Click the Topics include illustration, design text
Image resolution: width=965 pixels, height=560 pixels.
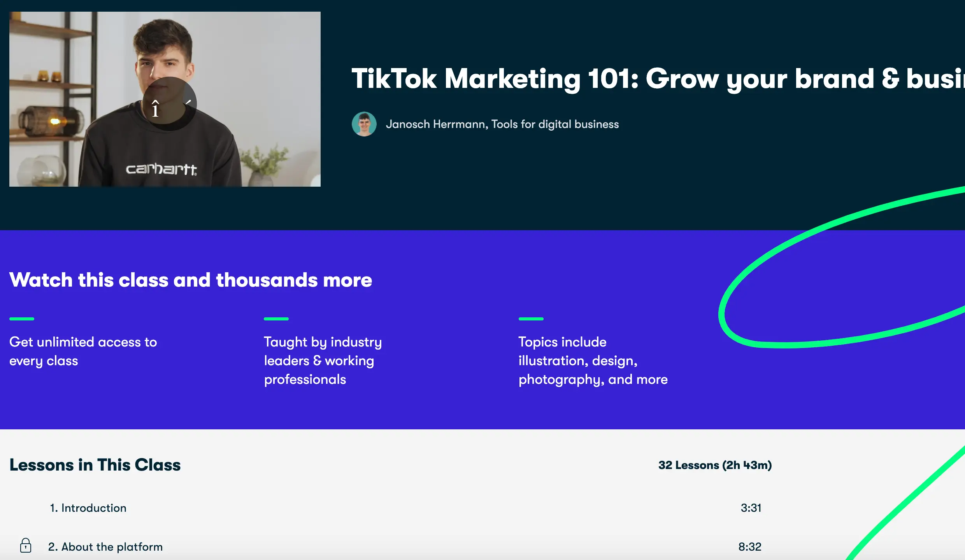click(x=593, y=360)
